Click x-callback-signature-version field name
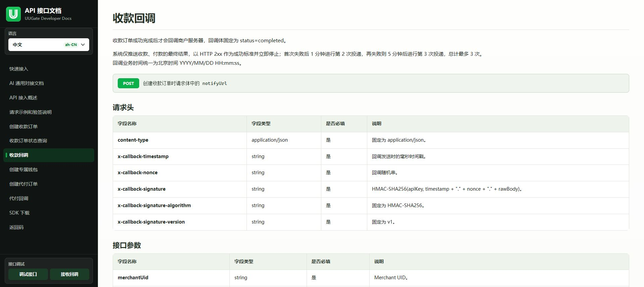The image size is (644, 287). 151,222
